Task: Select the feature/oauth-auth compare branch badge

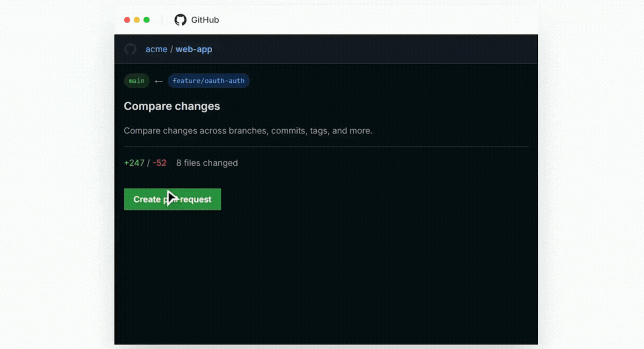Action: pos(208,81)
